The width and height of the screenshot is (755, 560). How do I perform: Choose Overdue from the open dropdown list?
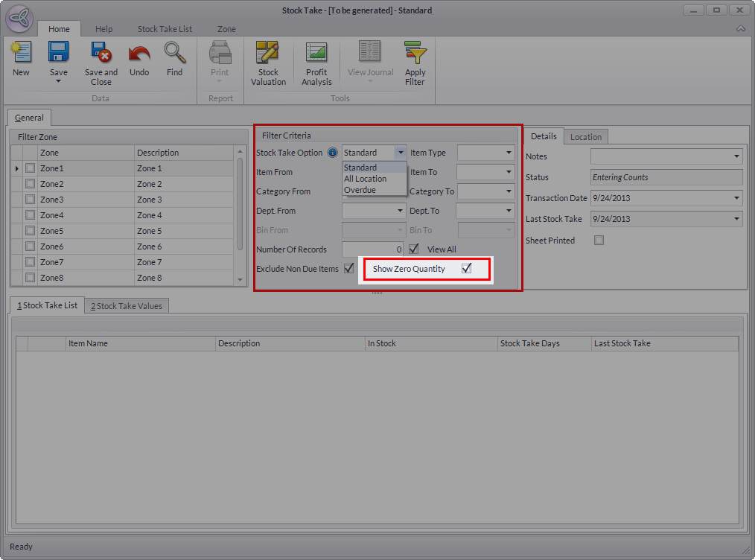pyautogui.click(x=360, y=190)
